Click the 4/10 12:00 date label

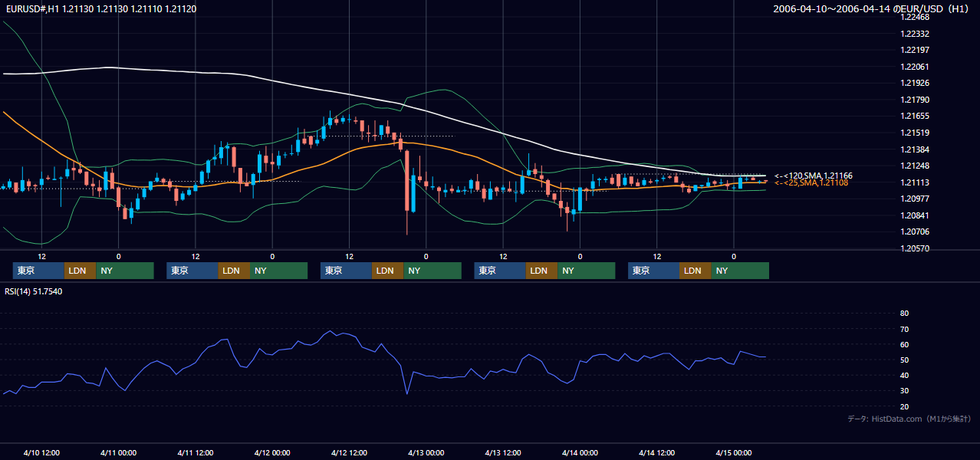click(x=41, y=452)
